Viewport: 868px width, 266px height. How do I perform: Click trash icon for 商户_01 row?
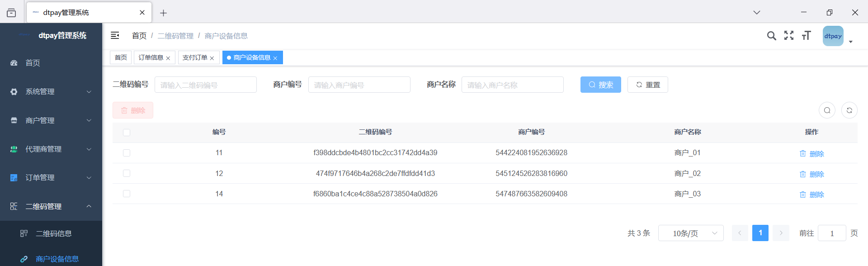[803, 153]
